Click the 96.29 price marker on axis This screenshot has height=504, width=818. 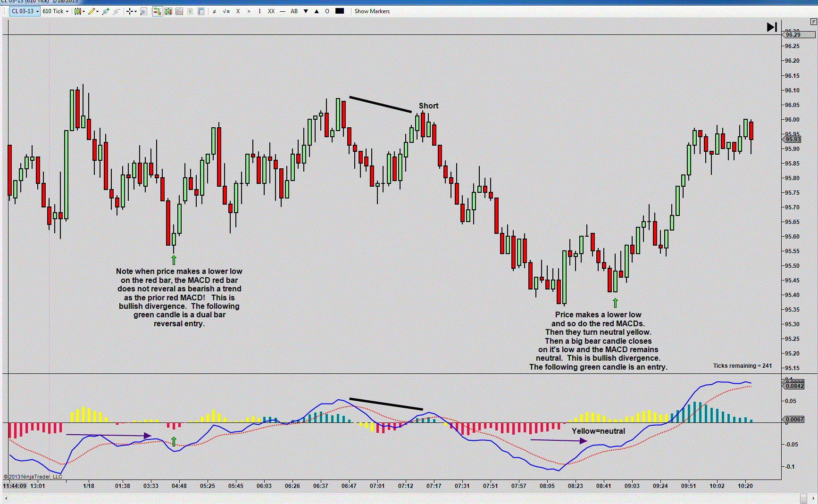coord(799,35)
